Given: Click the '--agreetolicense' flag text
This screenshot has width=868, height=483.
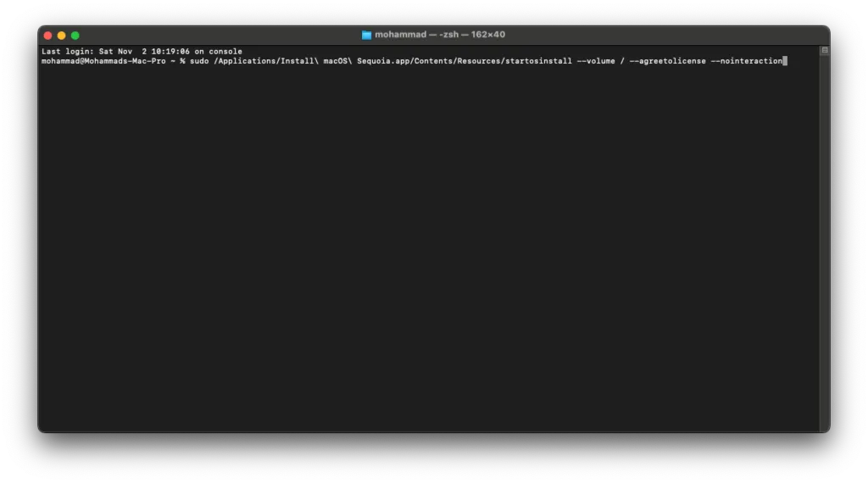Looking at the screenshot, I should pyautogui.click(x=668, y=61).
